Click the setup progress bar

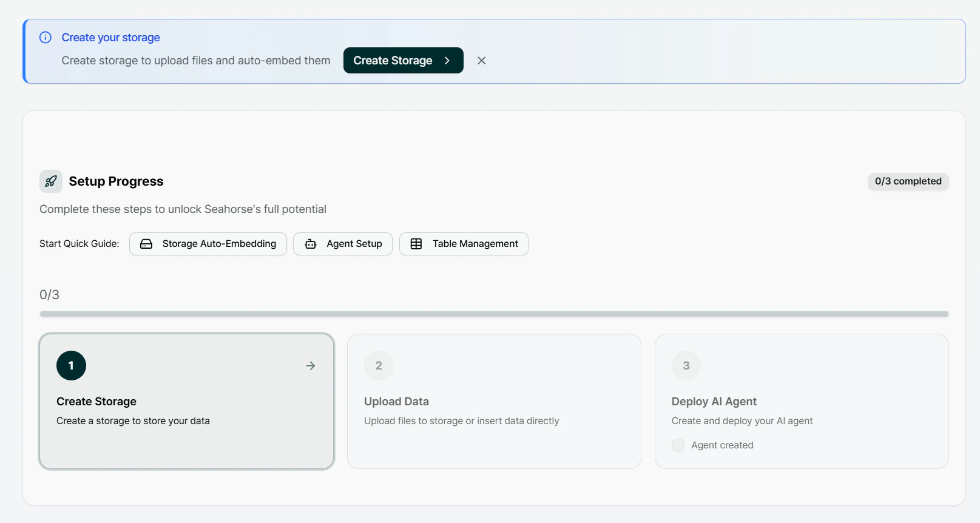coord(494,314)
